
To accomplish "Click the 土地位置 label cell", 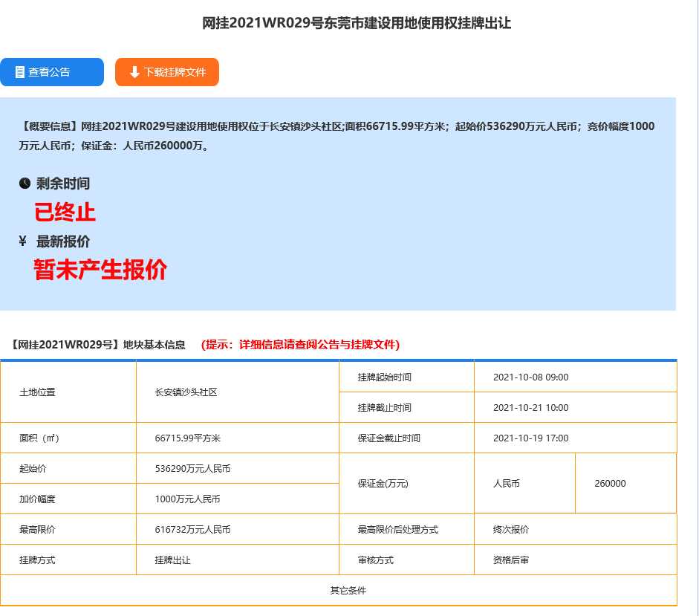I will pyautogui.click(x=68, y=392).
